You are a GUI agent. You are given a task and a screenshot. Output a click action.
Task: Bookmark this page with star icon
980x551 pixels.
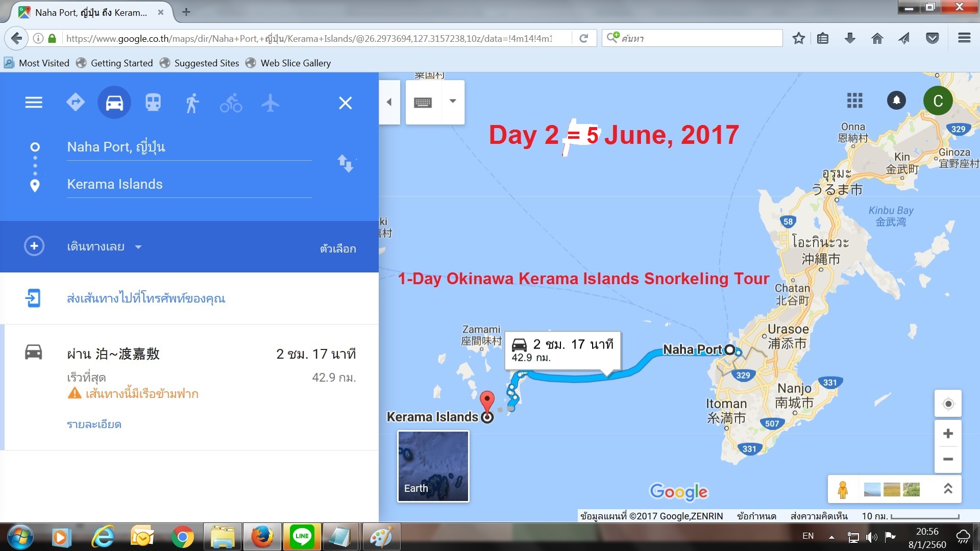point(799,38)
